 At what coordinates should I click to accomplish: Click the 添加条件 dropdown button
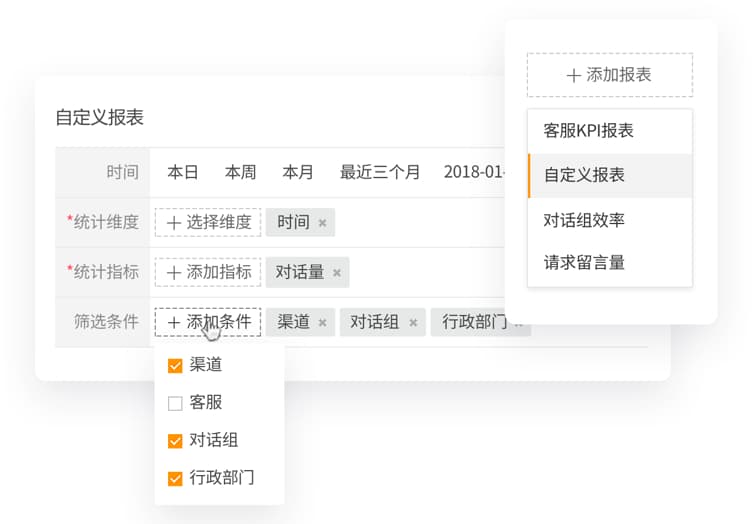point(208,322)
